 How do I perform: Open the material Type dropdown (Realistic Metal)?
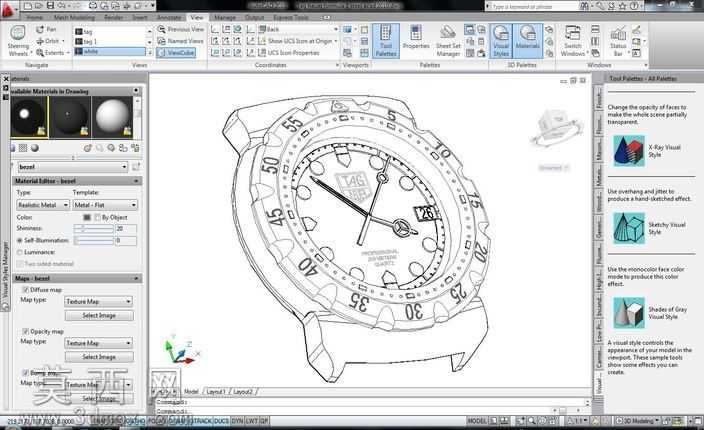[x=43, y=205]
